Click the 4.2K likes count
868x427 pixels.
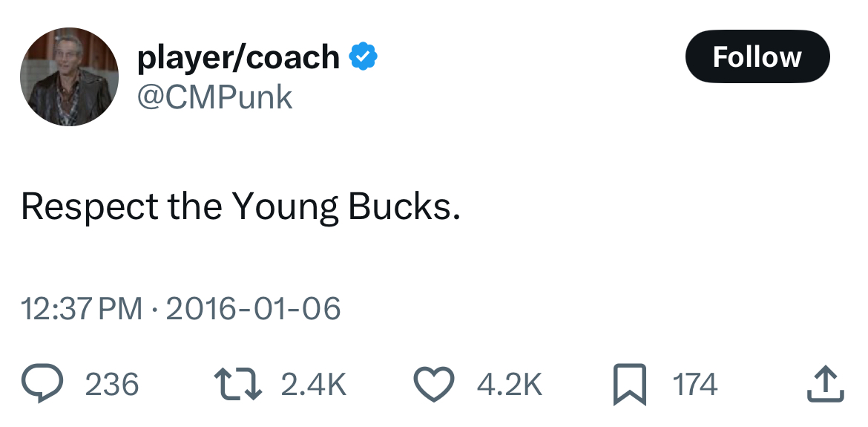(509, 385)
